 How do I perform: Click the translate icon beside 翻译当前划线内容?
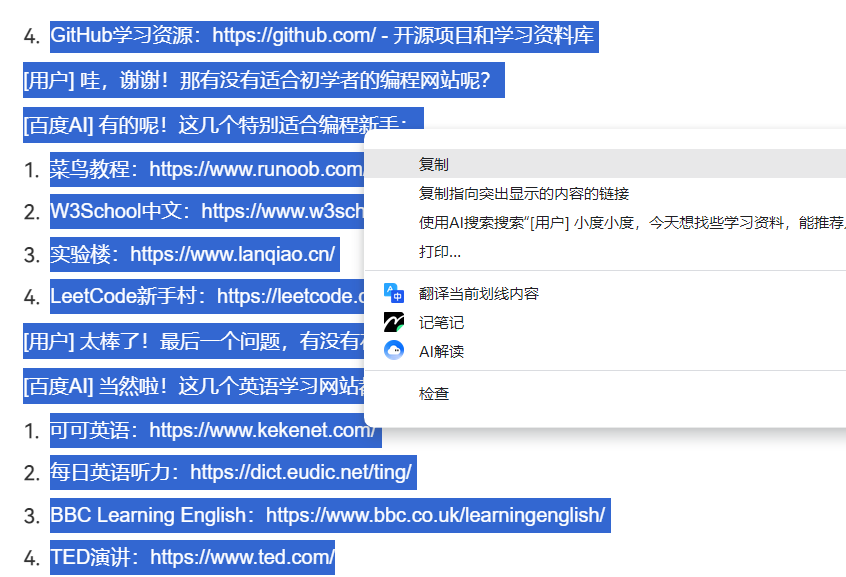pos(394,293)
